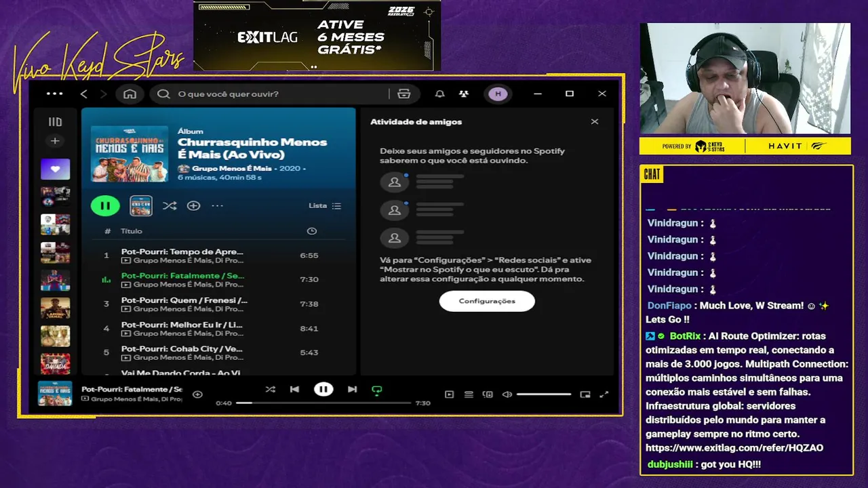Adjust the volume slider

(544, 394)
